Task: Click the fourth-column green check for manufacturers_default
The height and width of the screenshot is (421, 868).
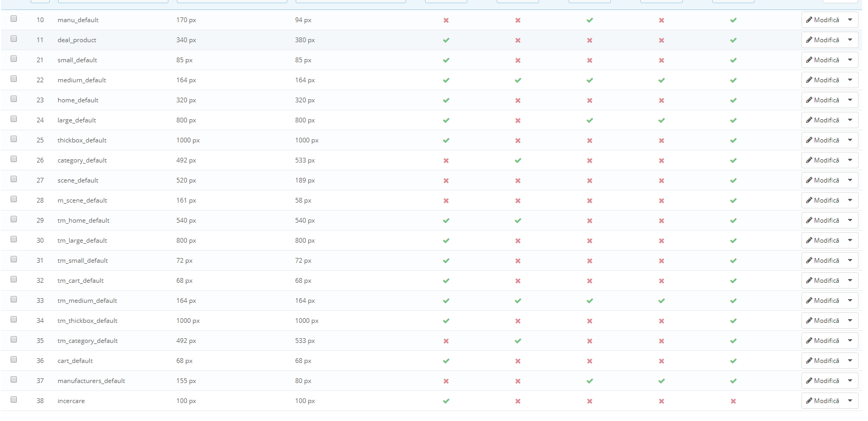Action: 662,381
